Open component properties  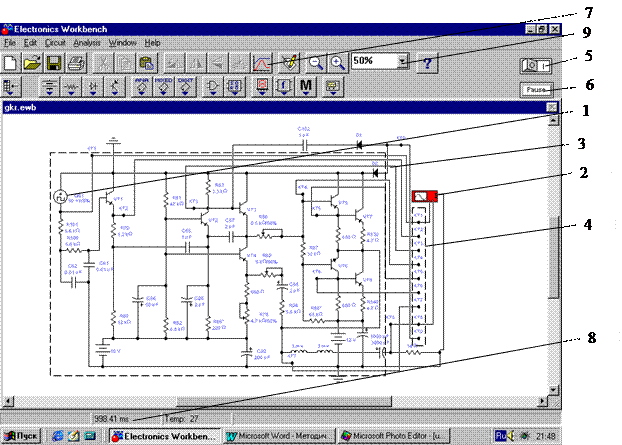coord(289,63)
